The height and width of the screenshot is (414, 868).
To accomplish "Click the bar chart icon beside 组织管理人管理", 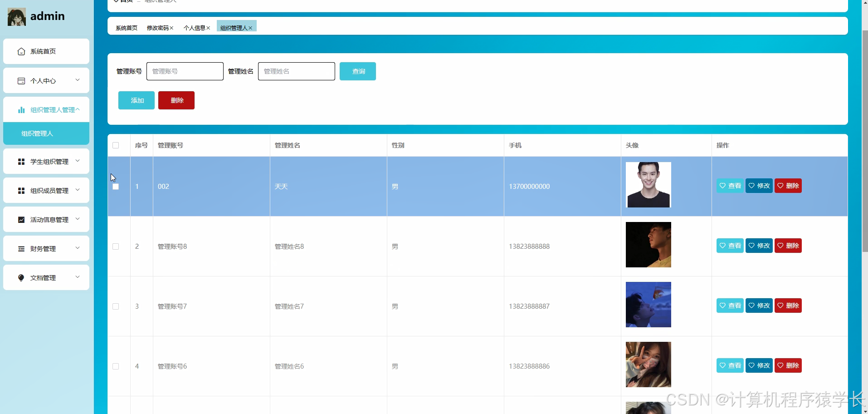I will click(21, 110).
